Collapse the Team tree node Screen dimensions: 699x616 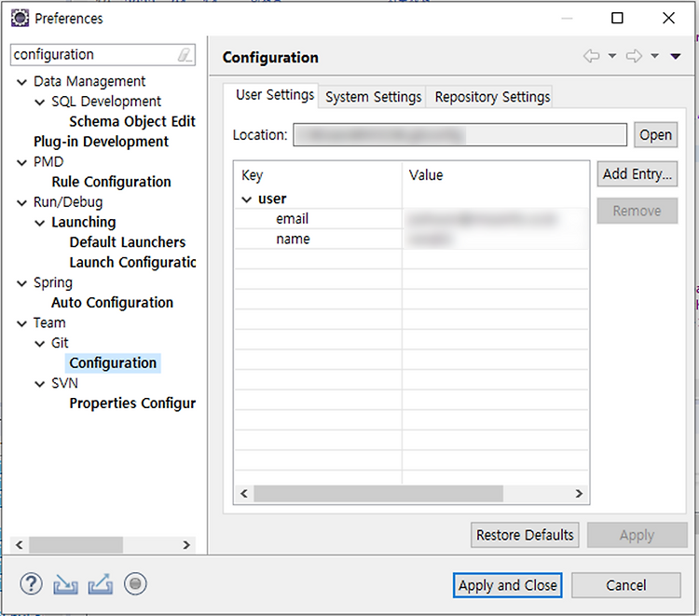(x=21, y=323)
